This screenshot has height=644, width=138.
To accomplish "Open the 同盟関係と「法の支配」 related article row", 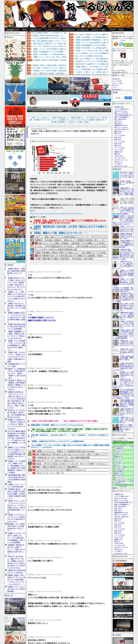I will (x=69, y=240).
